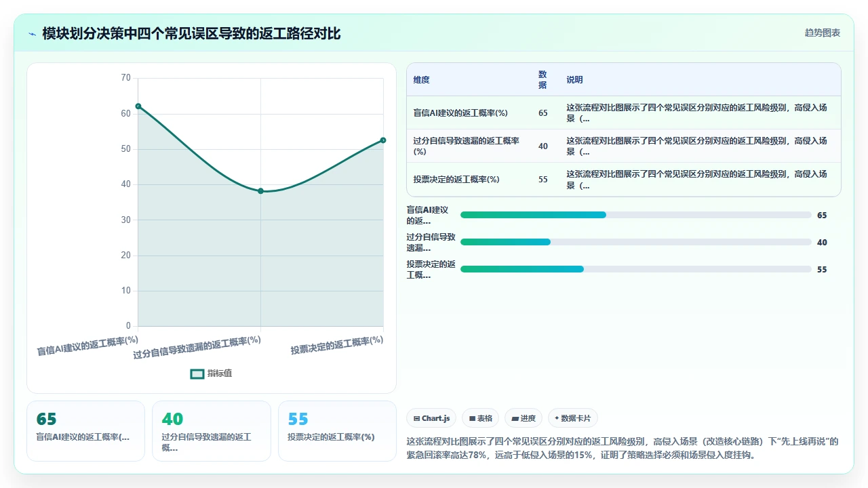The image size is (868, 488).
Task: Click x-axis label 过分自信导致遗漏的返工概率(%)
Action: [197, 348]
